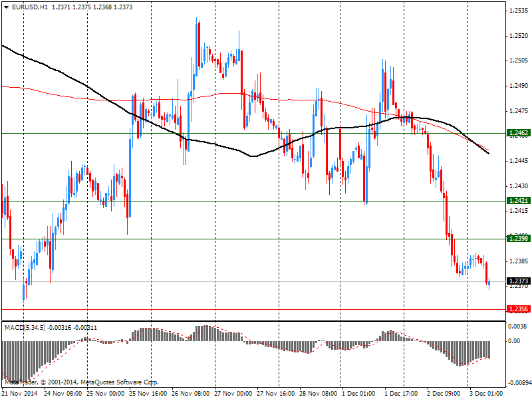This screenshot has width=532, height=399.
Task: Click the MACD(5,34,5) indicator label
Action: point(25,328)
